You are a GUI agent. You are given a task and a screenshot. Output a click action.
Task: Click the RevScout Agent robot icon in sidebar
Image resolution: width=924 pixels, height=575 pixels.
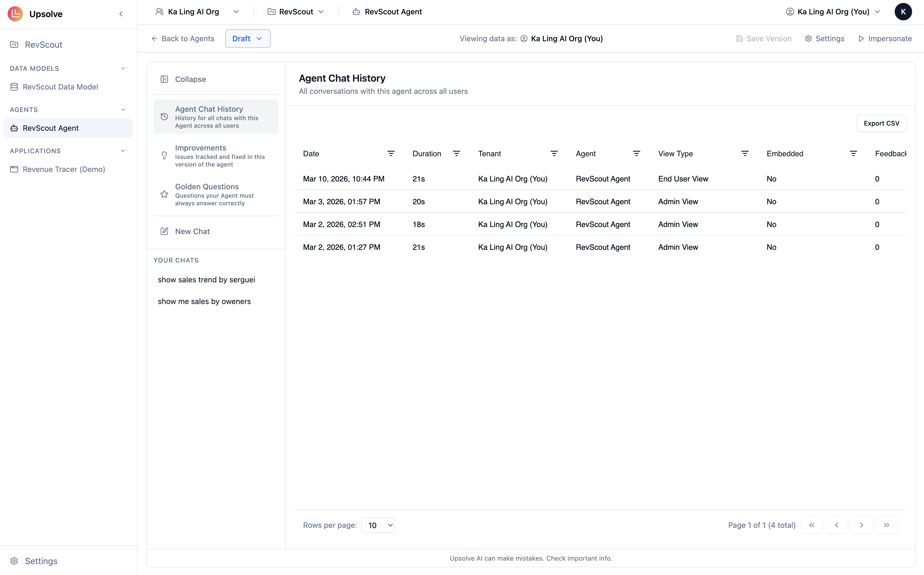click(x=14, y=128)
